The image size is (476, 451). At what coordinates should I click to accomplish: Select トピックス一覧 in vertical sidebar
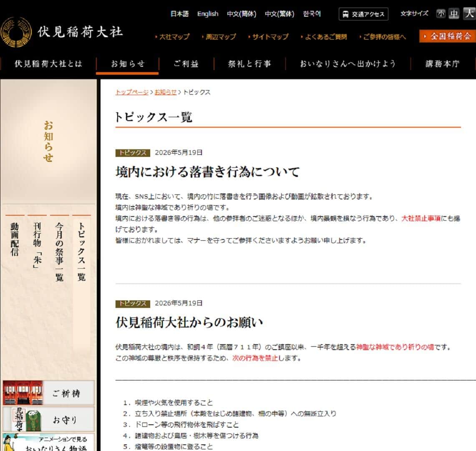[x=81, y=252]
